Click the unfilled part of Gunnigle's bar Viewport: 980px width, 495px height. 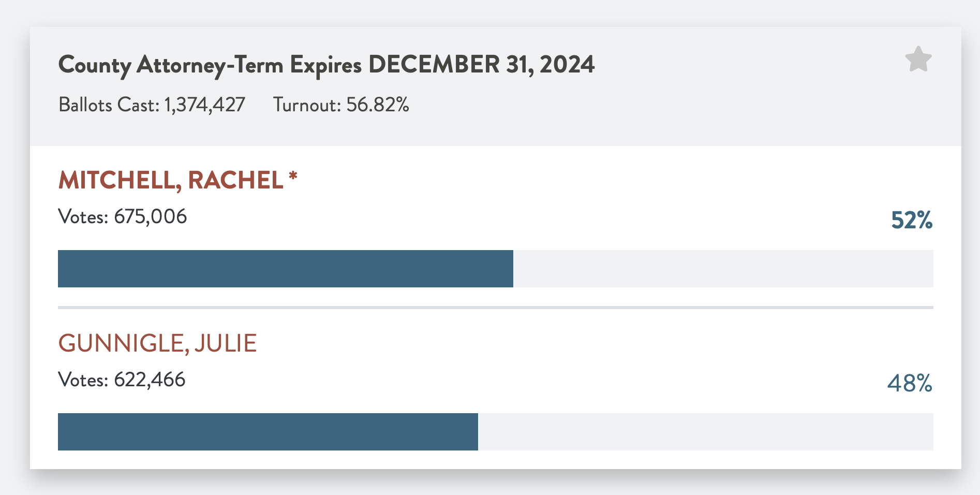(x=706, y=432)
